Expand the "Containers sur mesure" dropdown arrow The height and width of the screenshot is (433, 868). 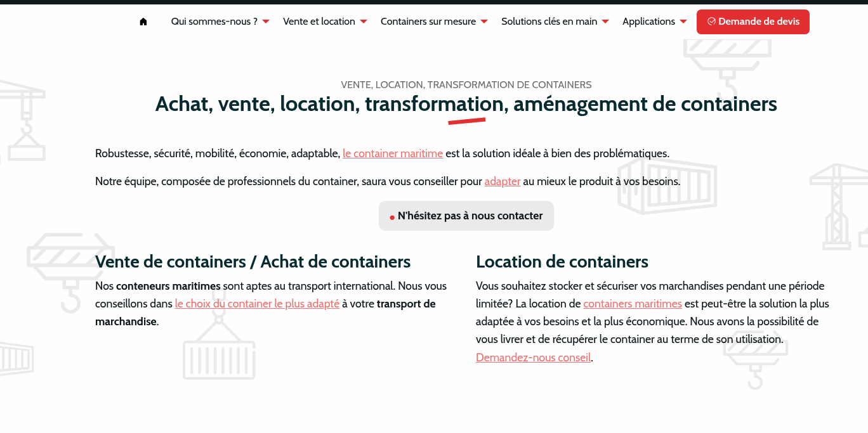pos(484,22)
